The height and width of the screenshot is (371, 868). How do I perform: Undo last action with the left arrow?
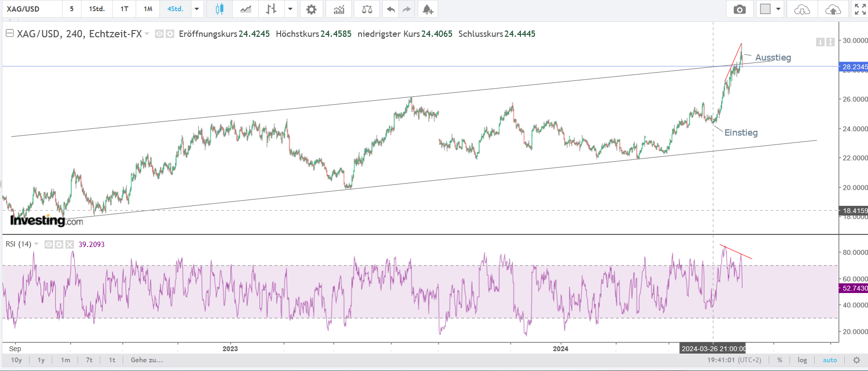pos(391,9)
